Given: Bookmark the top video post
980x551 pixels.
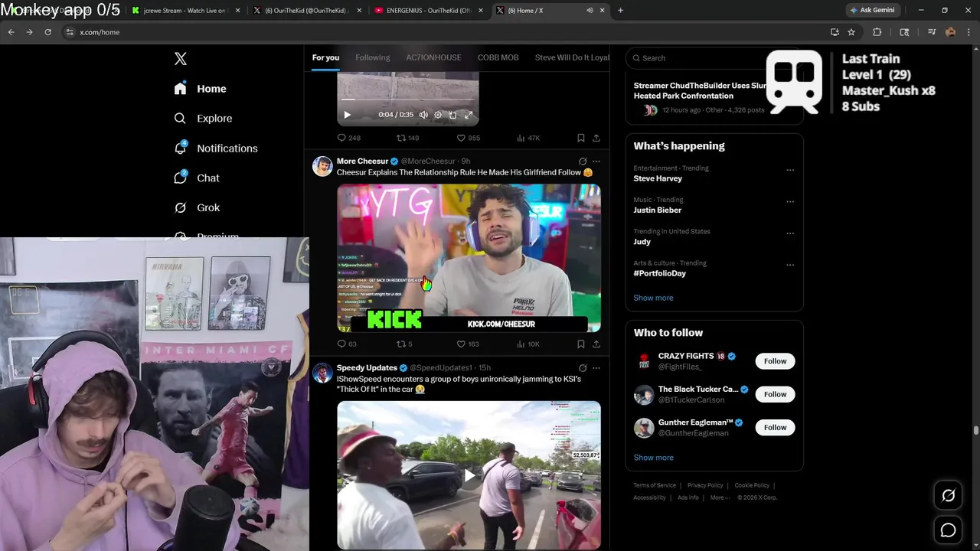Looking at the screenshot, I should (x=581, y=138).
